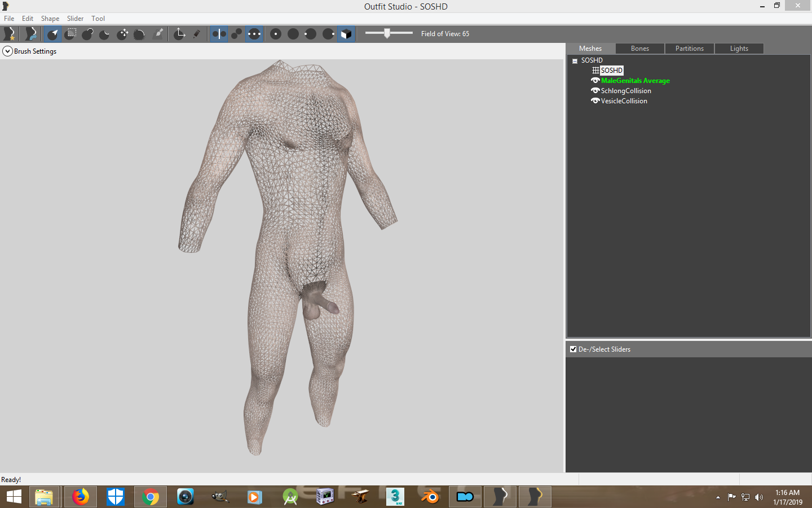
Task: Switch to the Bones tab
Action: pyautogui.click(x=640, y=49)
